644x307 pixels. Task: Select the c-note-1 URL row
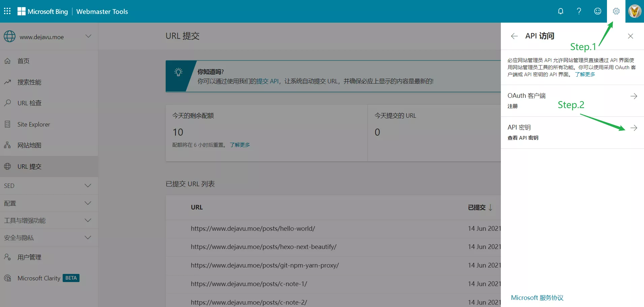(333, 284)
